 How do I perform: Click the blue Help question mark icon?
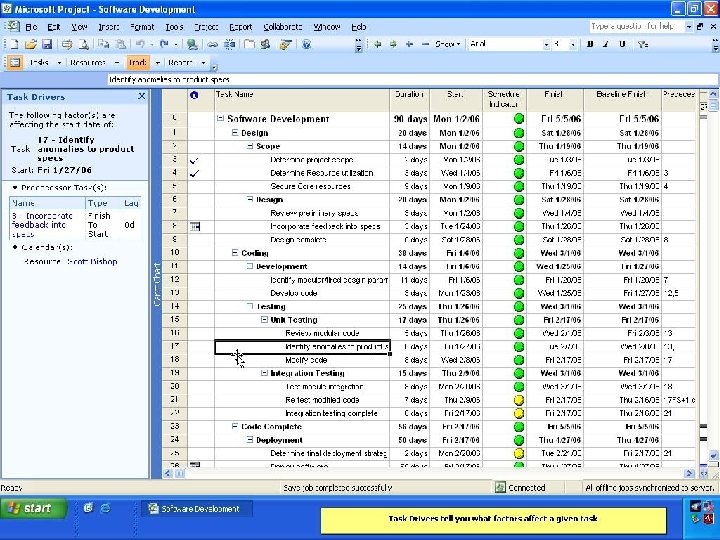point(307,44)
